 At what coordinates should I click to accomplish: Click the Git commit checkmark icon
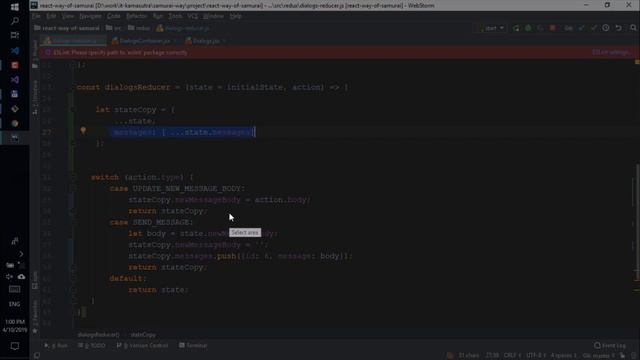[x=594, y=28]
